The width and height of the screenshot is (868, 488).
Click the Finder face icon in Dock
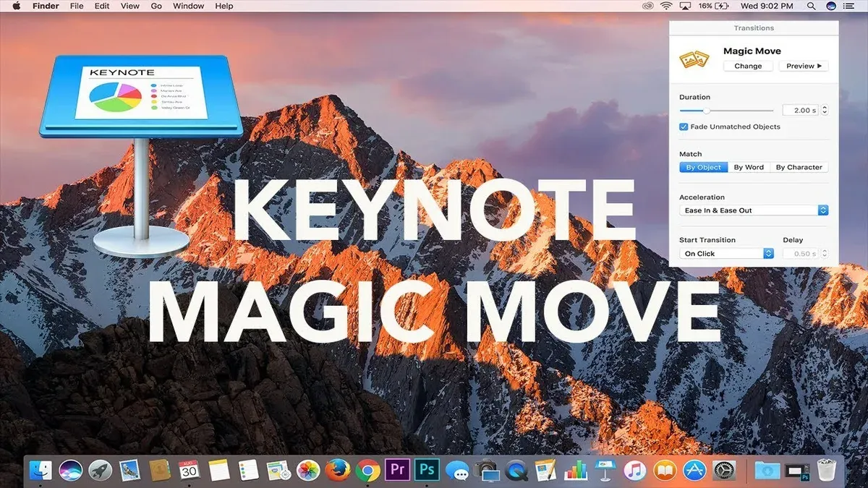point(41,471)
